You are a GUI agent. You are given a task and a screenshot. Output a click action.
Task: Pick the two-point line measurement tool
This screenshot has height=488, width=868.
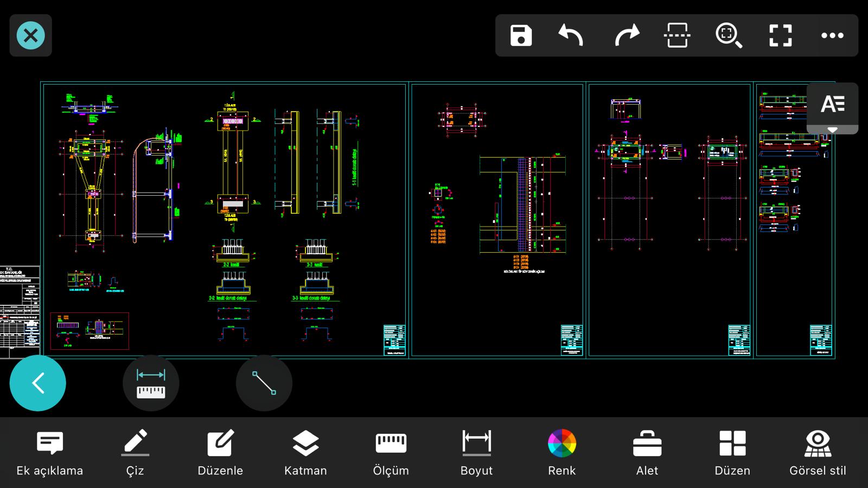click(x=264, y=383)
